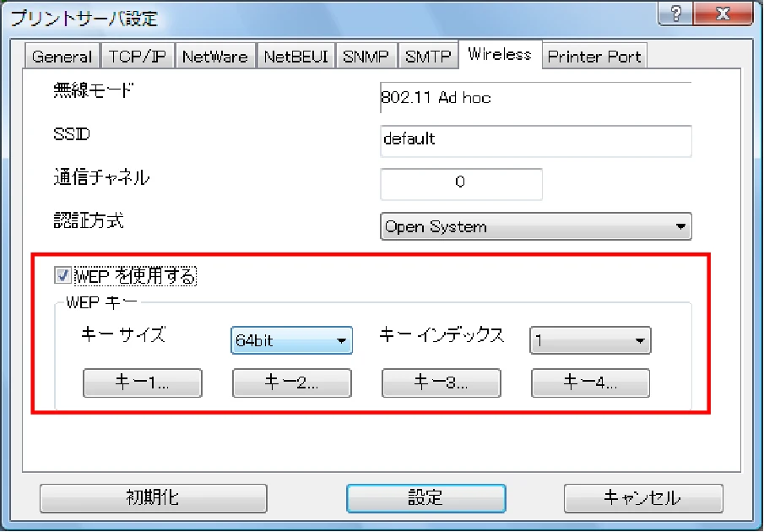Click the キャンセル button
This screenshot has height=532, width=764.
tap(643, 498)
